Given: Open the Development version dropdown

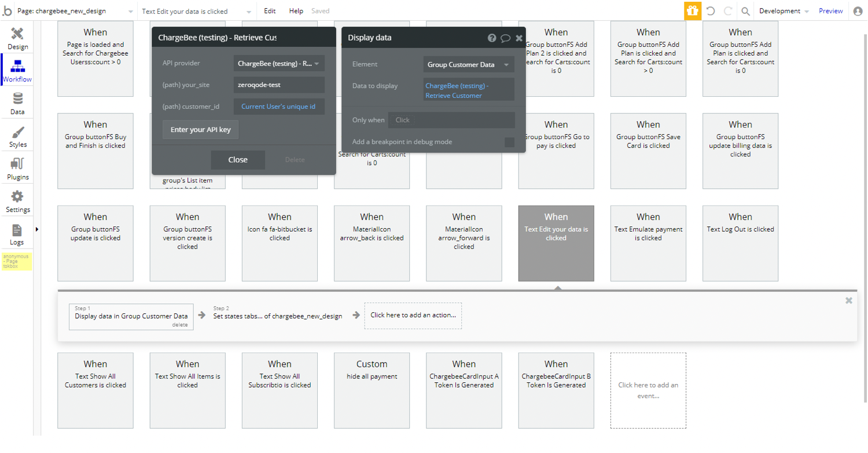Looking at the screenshot, I should (x=784, y=11).
